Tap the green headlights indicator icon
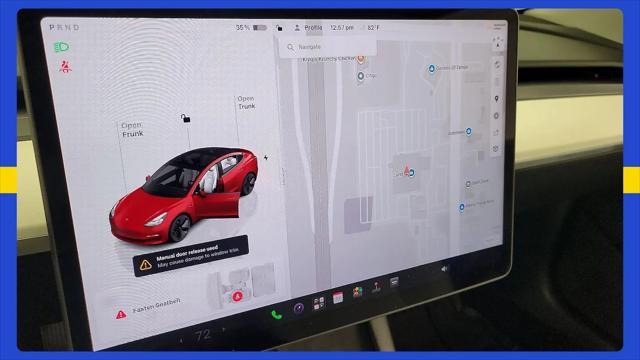Image resolution: width=640 pixels, height=360 pixels. 62,47
